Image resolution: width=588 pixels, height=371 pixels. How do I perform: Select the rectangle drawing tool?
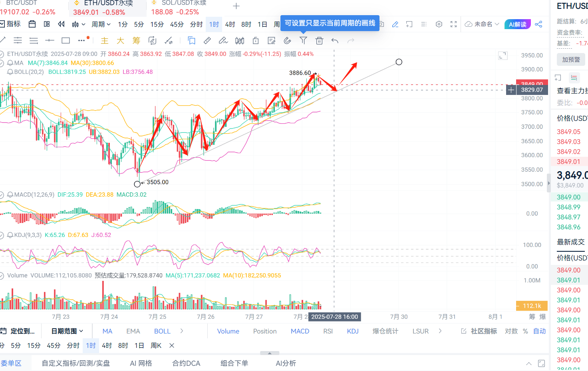pyautogui.click(x=66, y=41)
